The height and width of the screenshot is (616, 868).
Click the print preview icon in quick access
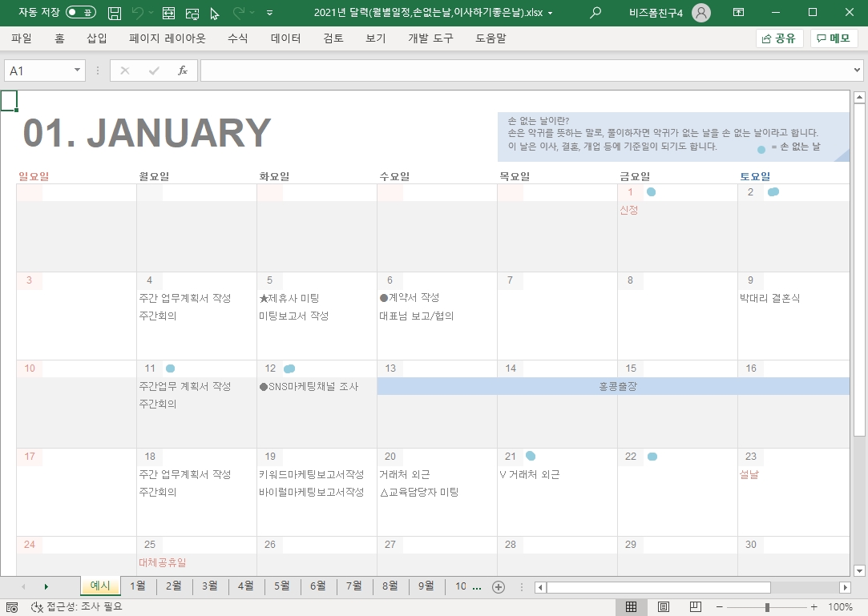[x=169, y=13]
